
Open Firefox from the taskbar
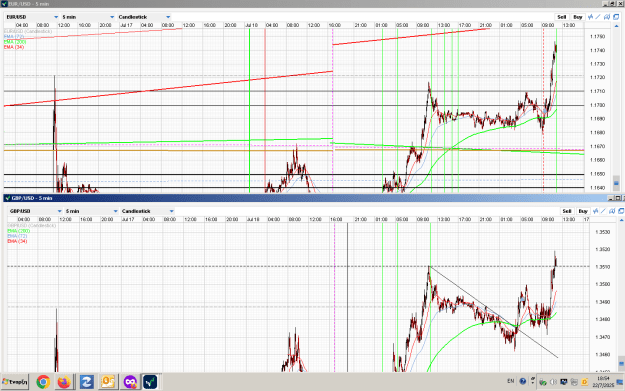point(64,382)
